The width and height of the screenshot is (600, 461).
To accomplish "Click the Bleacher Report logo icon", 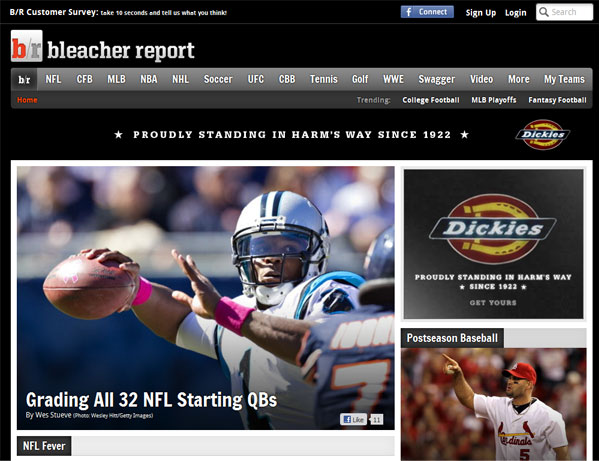I will click(x=27, y=48).
